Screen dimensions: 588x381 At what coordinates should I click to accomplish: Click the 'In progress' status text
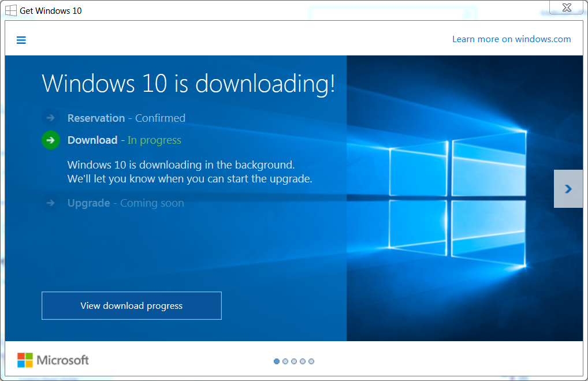tap(154, 140)
